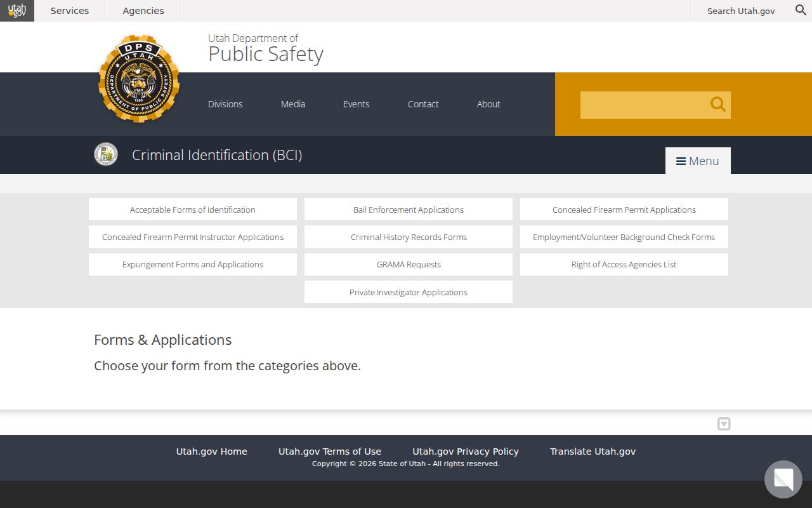The image size is (812, 508).
Task: Click the Criminal Identification (BCI) title
Action: 217,155
